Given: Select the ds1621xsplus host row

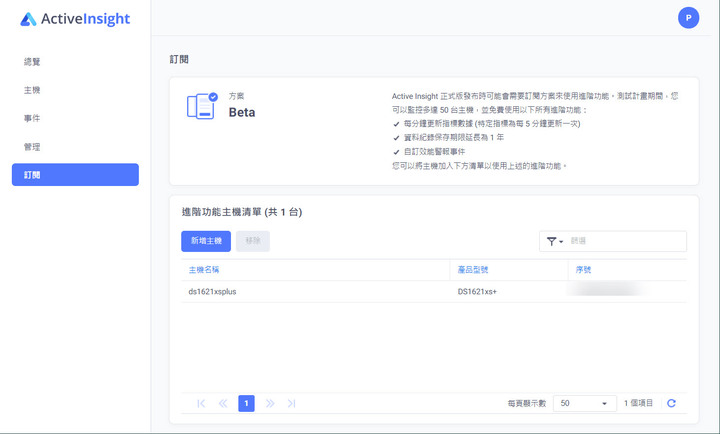Looking at the screenshot, I should (x=434, y=292).
